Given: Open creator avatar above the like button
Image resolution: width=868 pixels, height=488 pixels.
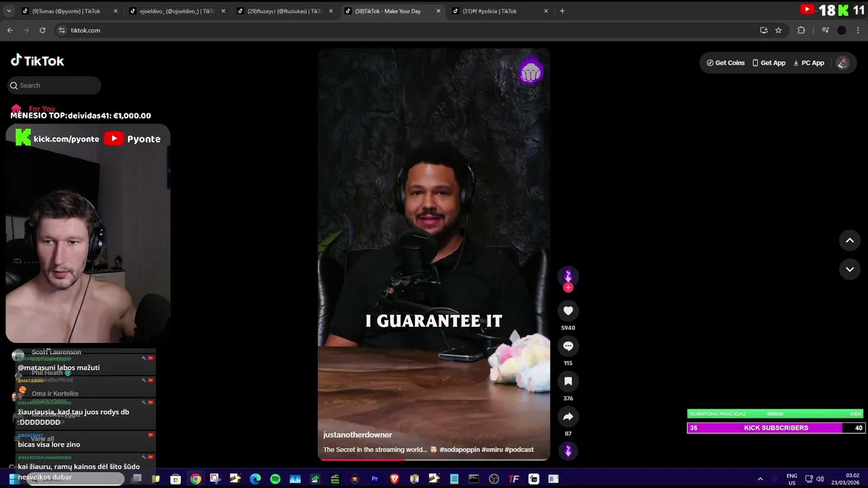Looking at the screenshot, I should [x=568, y=275].
